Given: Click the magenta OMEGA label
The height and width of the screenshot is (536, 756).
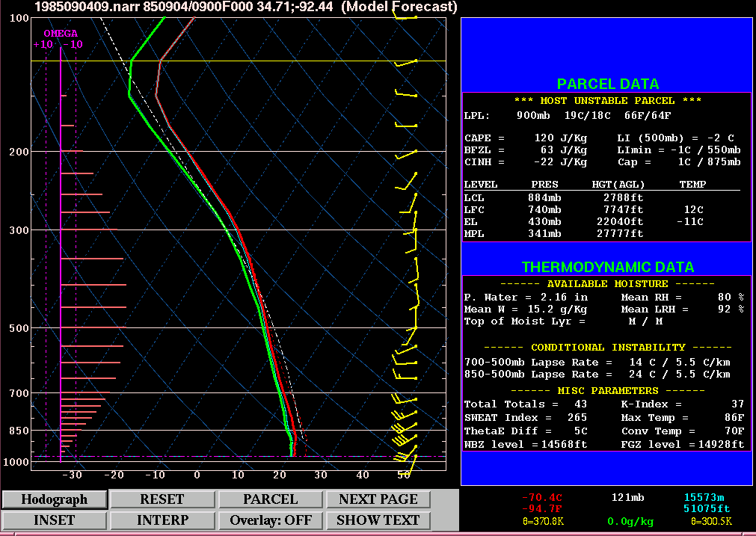Looking at the screenshot, I should point(60,34).
